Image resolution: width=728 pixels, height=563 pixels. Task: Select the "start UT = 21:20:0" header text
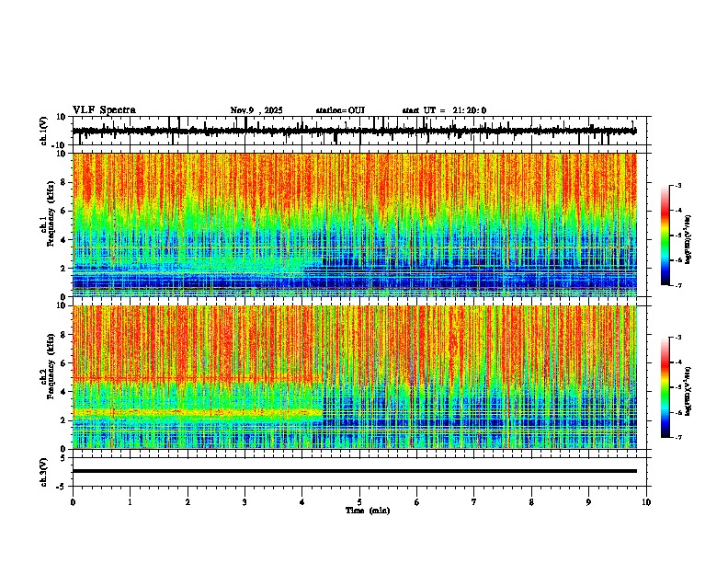pos(444,110)
